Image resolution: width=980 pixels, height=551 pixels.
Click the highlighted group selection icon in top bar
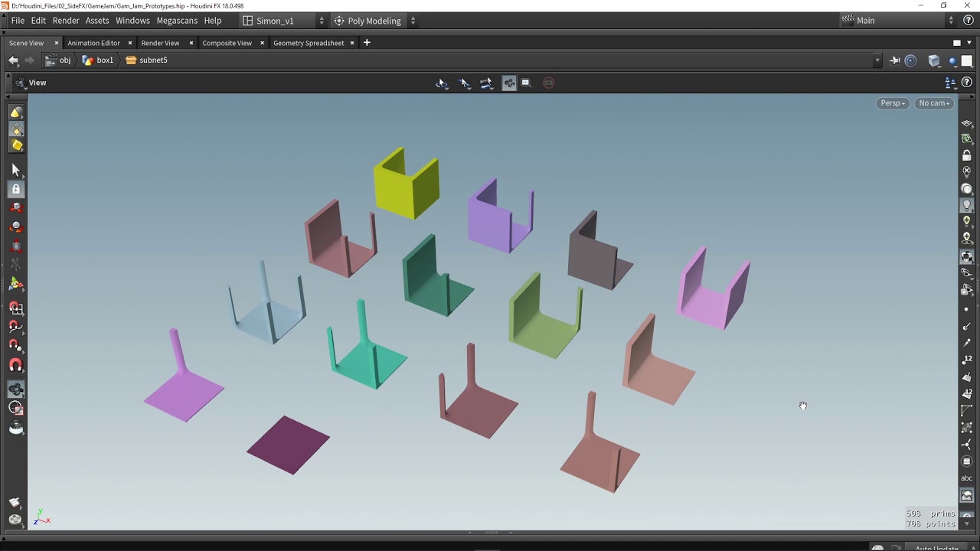pyautogui.click(x=509, y=83)
